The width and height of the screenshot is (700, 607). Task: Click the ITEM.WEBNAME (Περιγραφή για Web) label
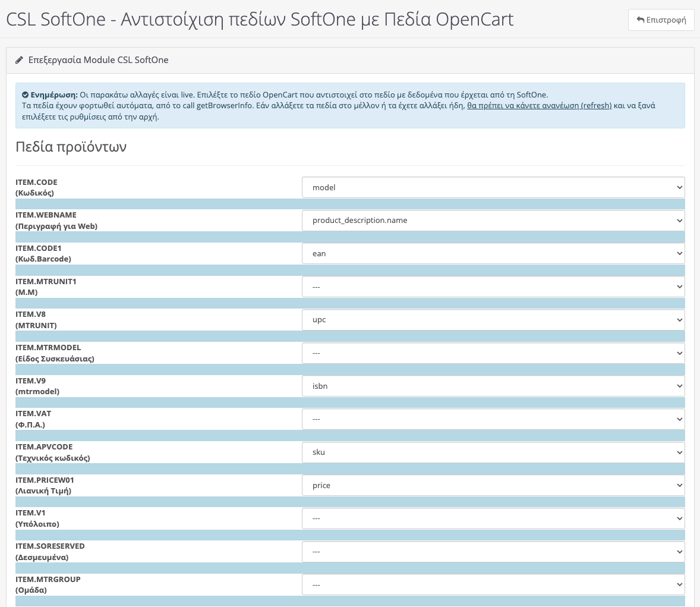(56, 220)
